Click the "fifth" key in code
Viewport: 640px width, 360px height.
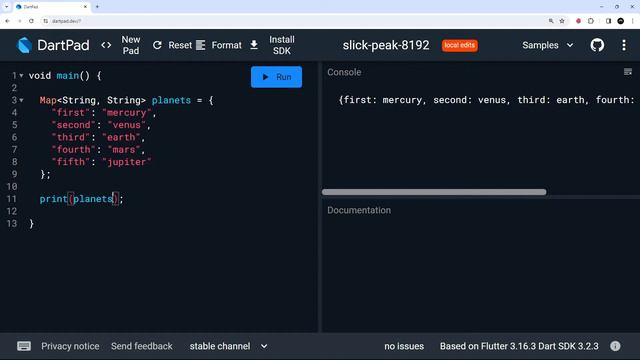[70, 162]
